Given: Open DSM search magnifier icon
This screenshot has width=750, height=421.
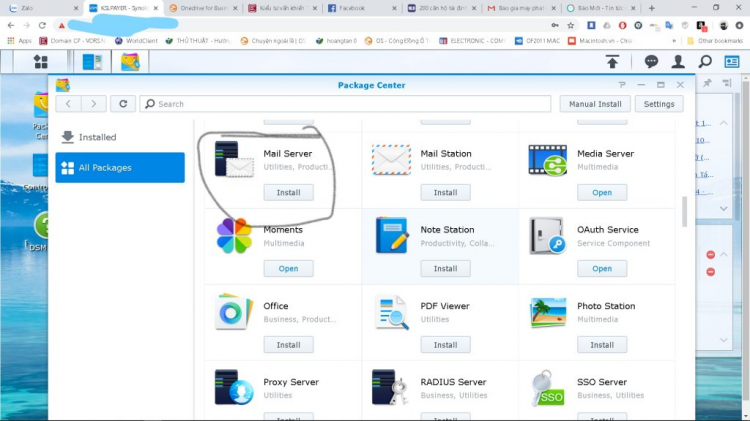Looking at the screenshot, I should 705,62.
